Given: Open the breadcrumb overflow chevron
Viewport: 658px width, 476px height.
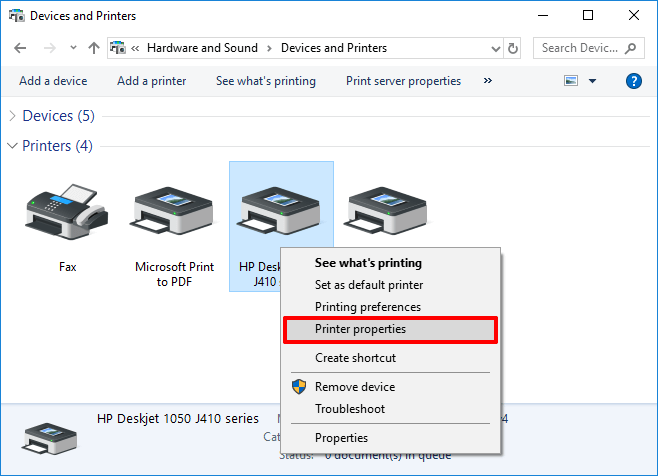Looking at the screenshot, I should pos(135,48).
